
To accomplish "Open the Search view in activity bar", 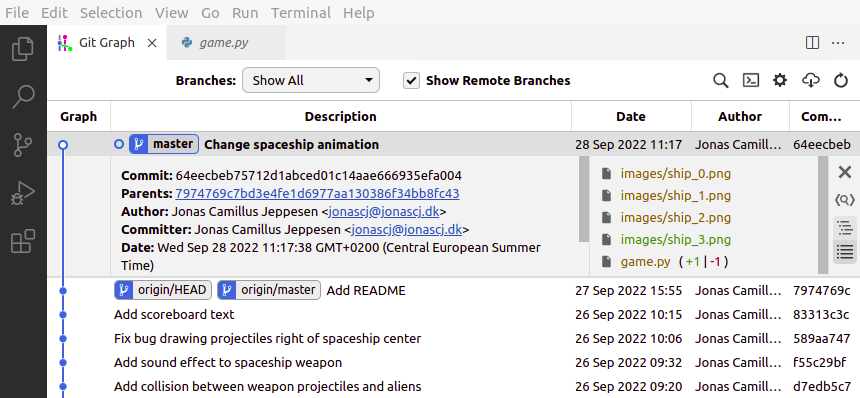I will pyautogui.click(x=23, y=96).
